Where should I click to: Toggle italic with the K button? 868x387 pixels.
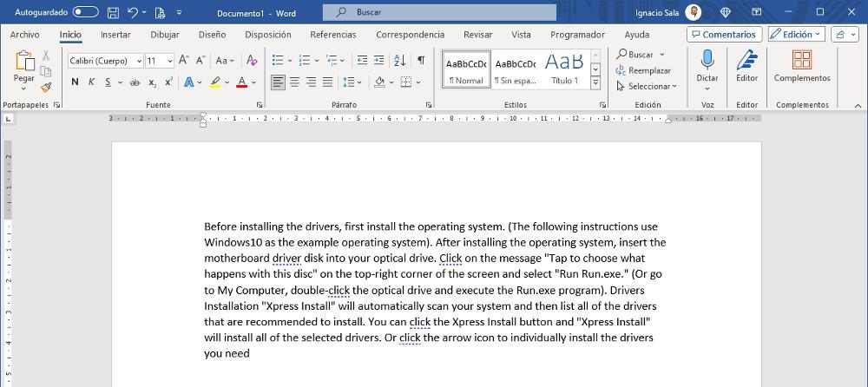[91, 82]
